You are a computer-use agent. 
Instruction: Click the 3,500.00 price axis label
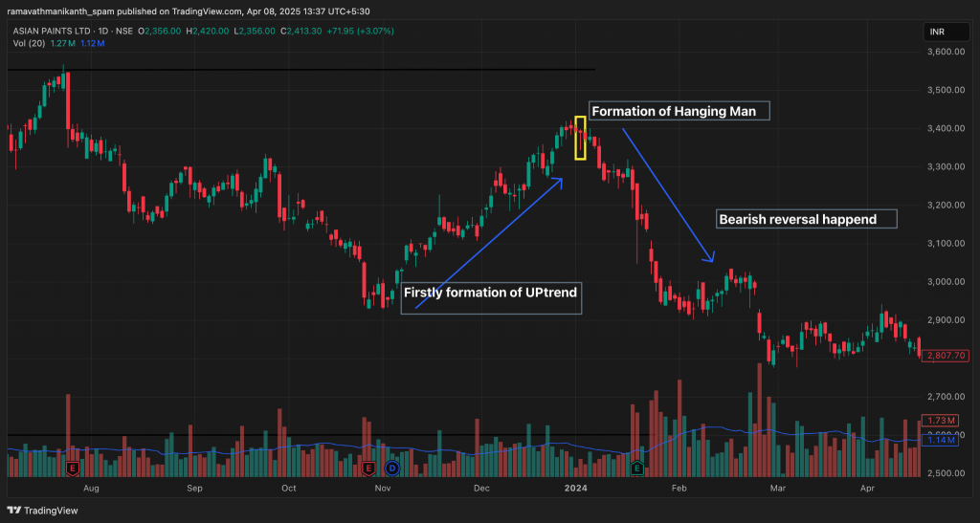(946, 90)
